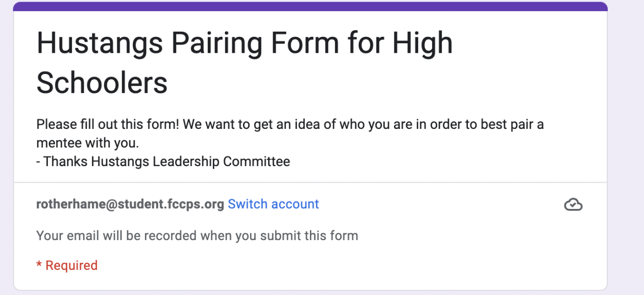Select the "* Required" notice text

(x=67, y=265)
